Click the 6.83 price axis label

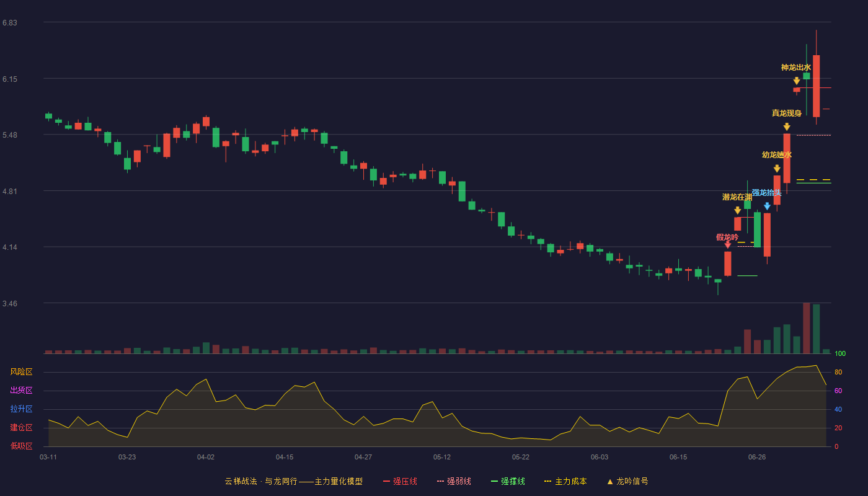(9, 23)
